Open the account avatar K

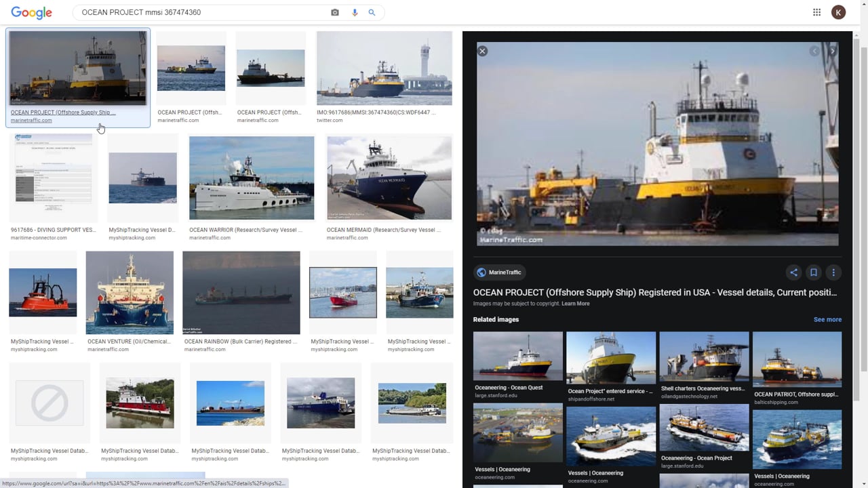[839, 12]
